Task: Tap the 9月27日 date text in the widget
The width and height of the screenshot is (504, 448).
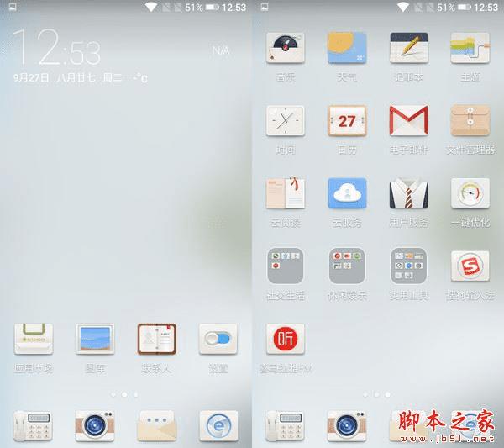Action: pyautogui.click(x=31, y=77)
